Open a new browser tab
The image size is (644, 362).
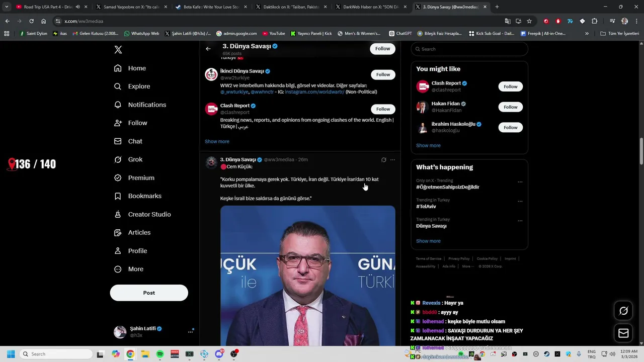pos(497,7)
